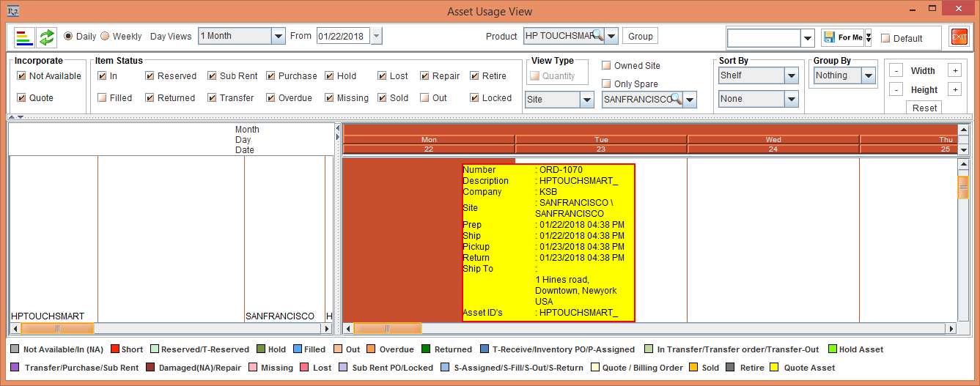The image size is (980, 386).
Task: Click the From date field
Action: click(342, 36)
